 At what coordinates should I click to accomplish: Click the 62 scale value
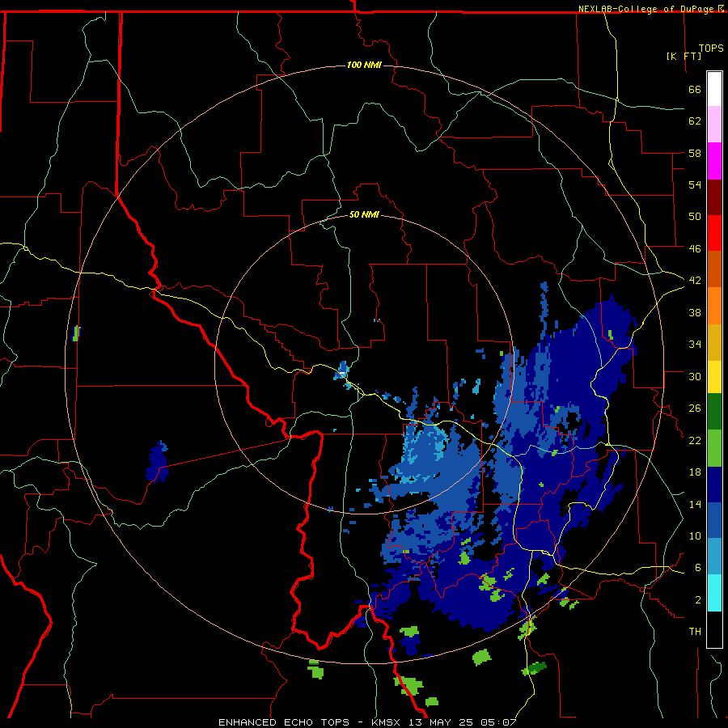(695, 121)
